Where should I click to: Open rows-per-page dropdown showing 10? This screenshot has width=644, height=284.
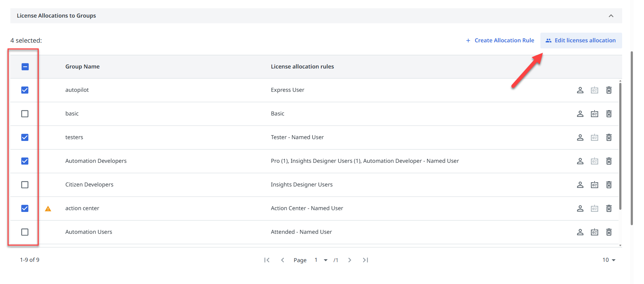click(x=609, y=260)
